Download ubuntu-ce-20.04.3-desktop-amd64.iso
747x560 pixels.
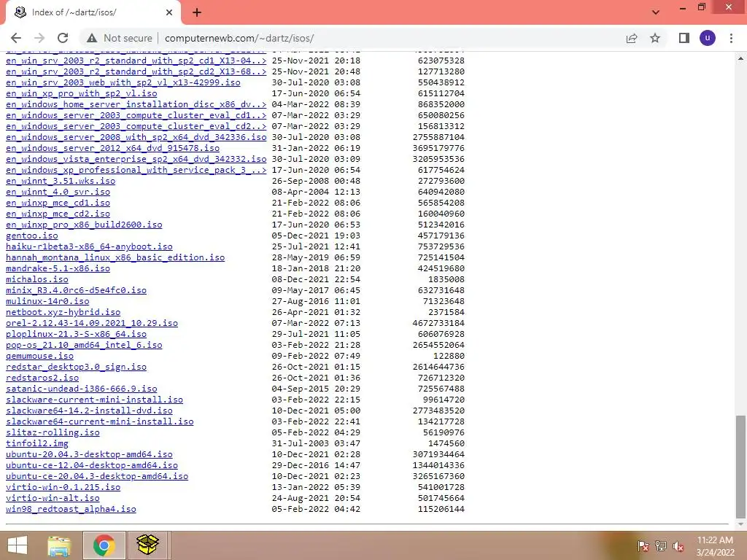pos(97,477)
